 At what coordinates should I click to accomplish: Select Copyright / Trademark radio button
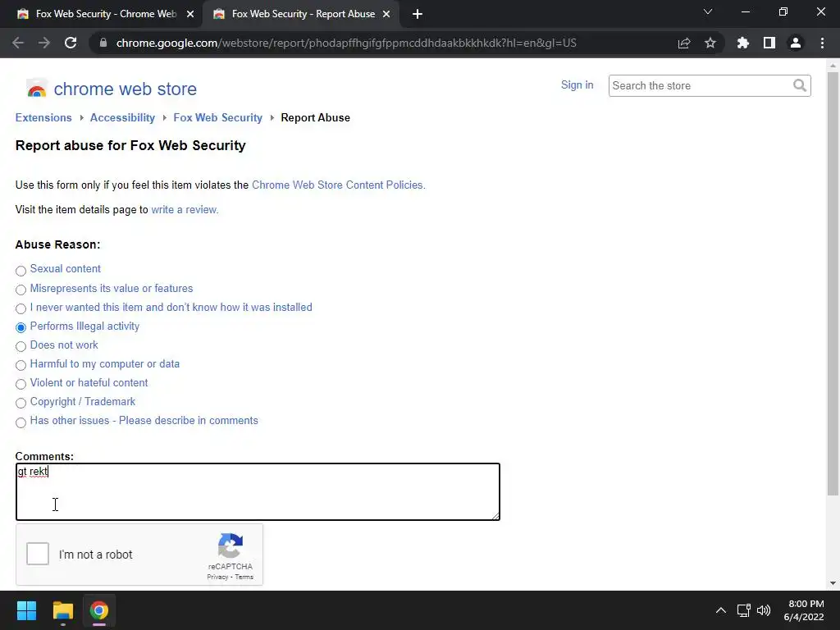click(x=21, y=403)
